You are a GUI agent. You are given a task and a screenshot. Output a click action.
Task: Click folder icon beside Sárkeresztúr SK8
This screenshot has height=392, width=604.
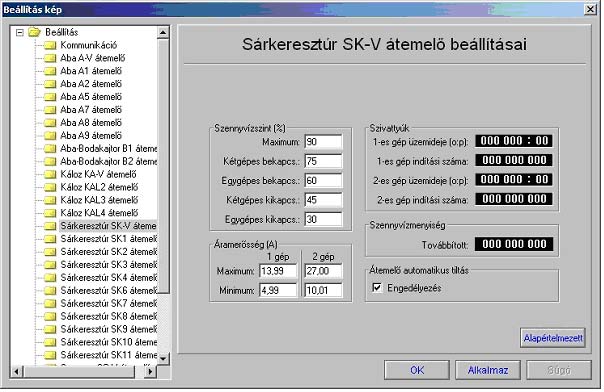(x=50, y=317)
